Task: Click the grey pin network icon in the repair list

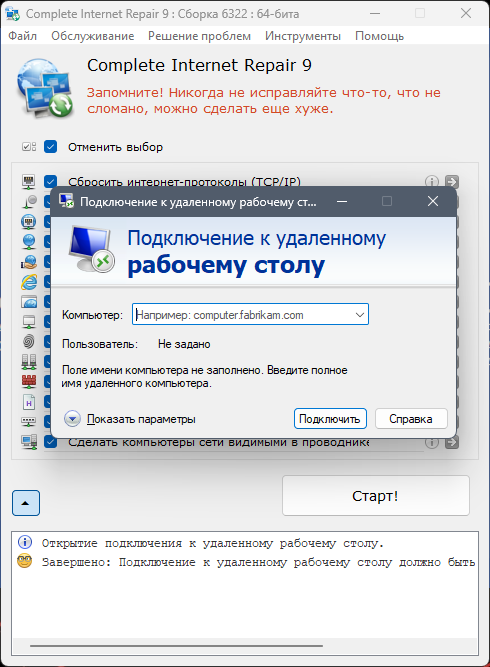Action: pos(28,202)
